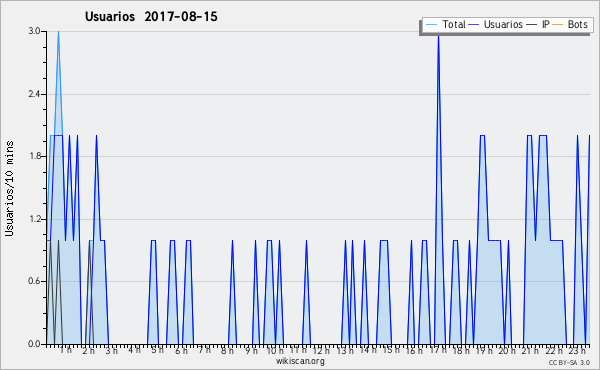Click the 2.4 y-axis value
Screen dimensions: 600x370
click(x=34, y=94)
